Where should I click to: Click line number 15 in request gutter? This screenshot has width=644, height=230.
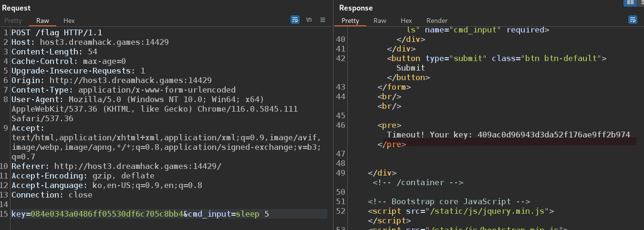[5, 214]
